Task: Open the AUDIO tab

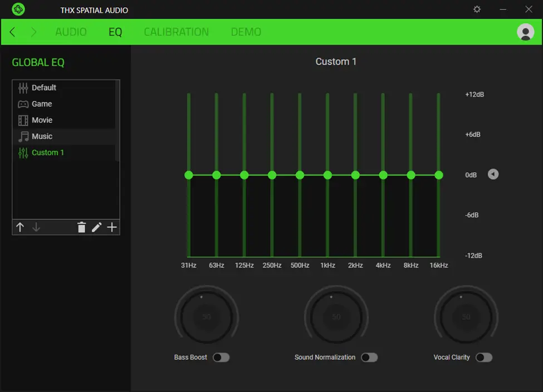Action: pos(71,32)
